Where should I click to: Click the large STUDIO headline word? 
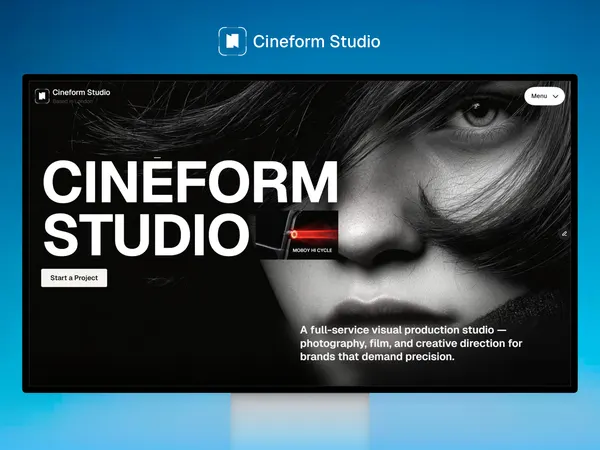click(146, 235)
